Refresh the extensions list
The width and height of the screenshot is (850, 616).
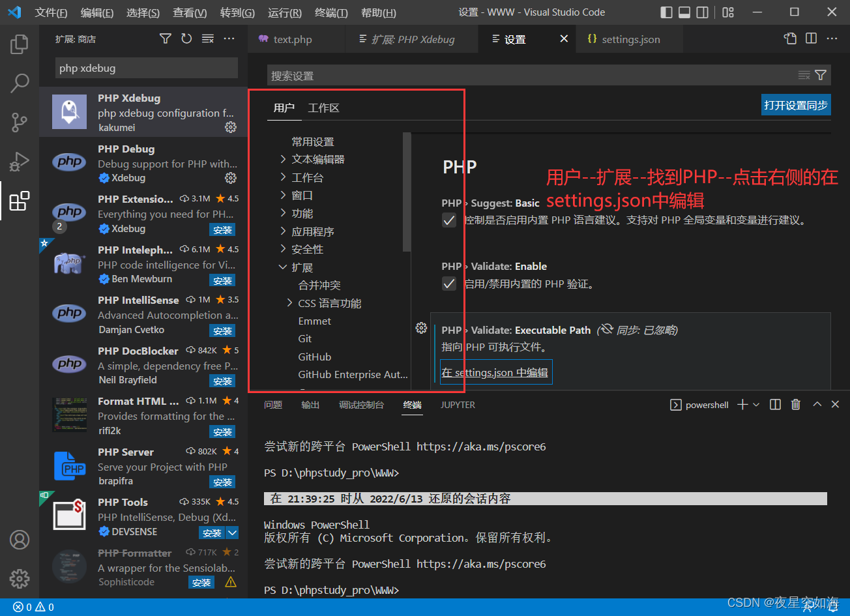click(x=186, y=39)
